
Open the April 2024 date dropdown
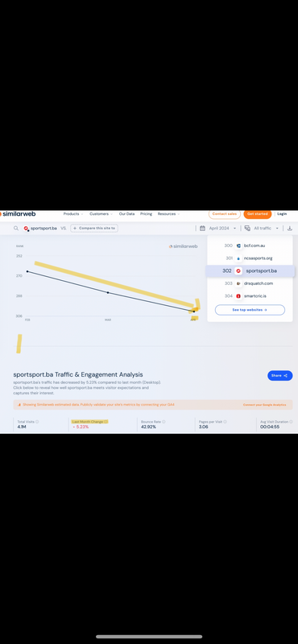pyautogui.click(x=222, y=228)
